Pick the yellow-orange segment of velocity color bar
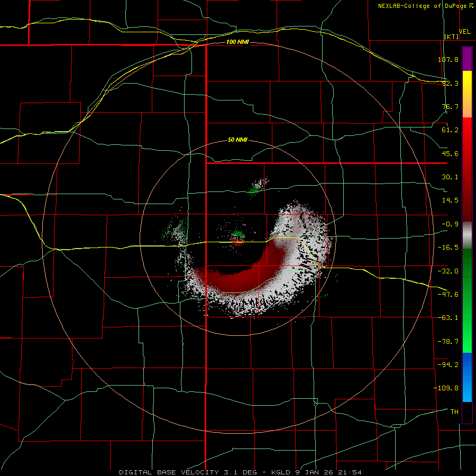 tap(467, 94)
